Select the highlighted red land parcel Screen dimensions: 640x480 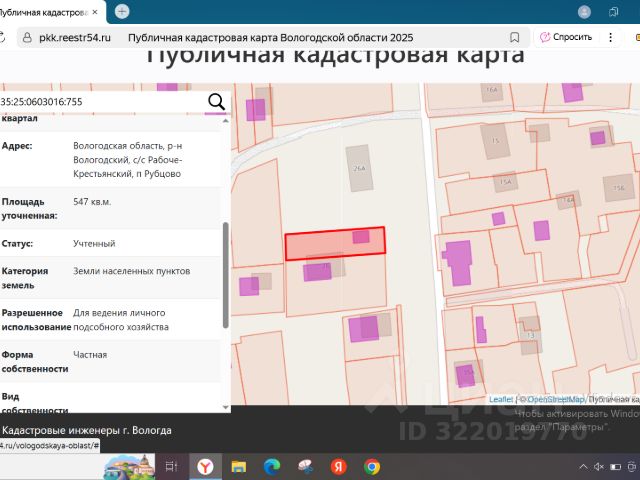click(x=335, y=243)
